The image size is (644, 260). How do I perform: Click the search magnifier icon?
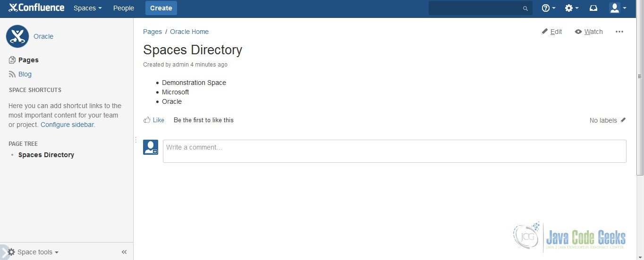pos(525,8)
